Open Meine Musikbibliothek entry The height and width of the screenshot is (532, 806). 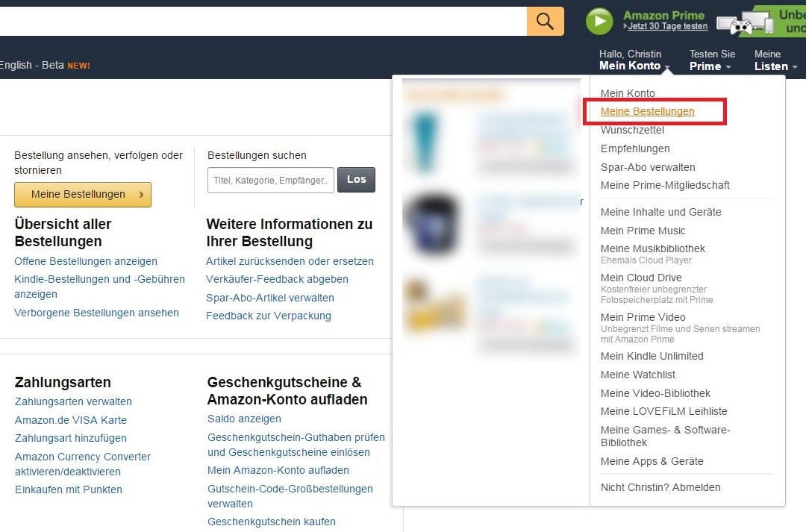(x=653, y=248)
